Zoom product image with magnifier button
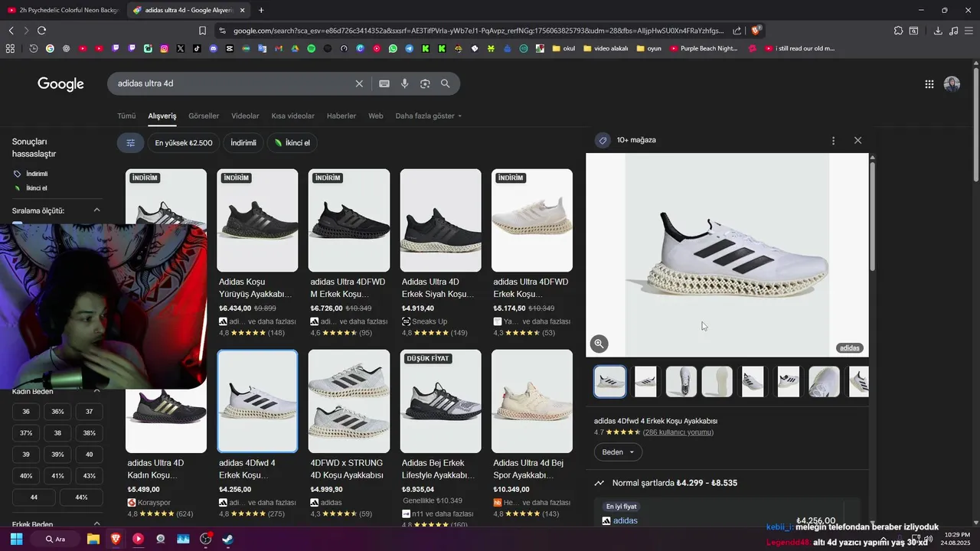 [599, 344]
